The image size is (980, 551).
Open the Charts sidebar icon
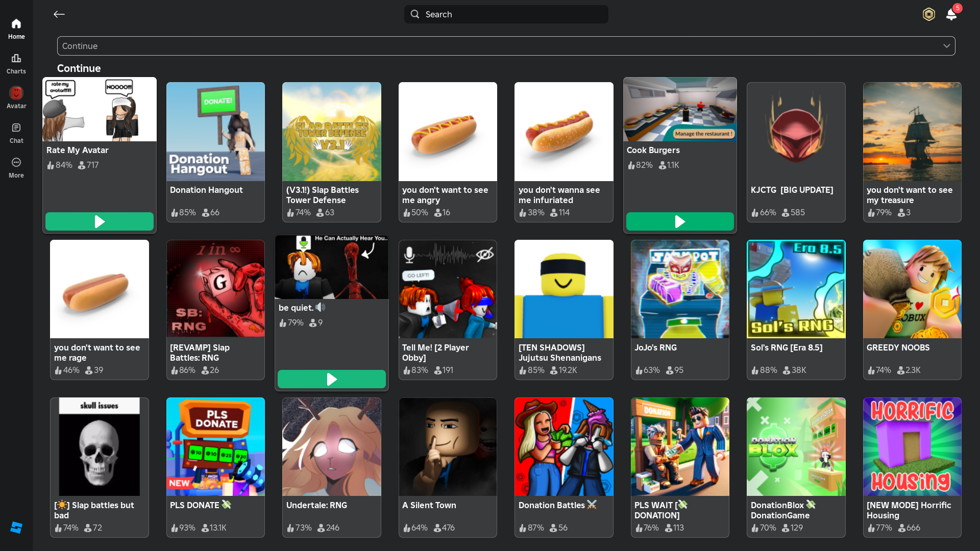(x=16, y=63)
